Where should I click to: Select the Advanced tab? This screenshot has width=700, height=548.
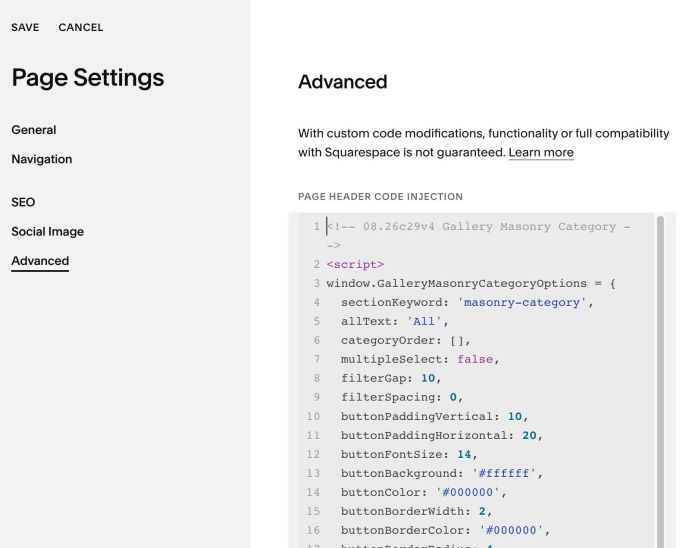pyautogui.click(x=40, y=261)
